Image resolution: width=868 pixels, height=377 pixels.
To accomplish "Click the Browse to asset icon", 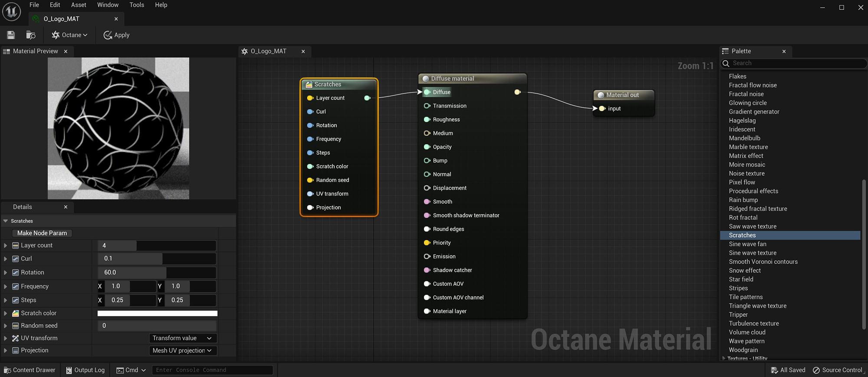I will 31,35.
